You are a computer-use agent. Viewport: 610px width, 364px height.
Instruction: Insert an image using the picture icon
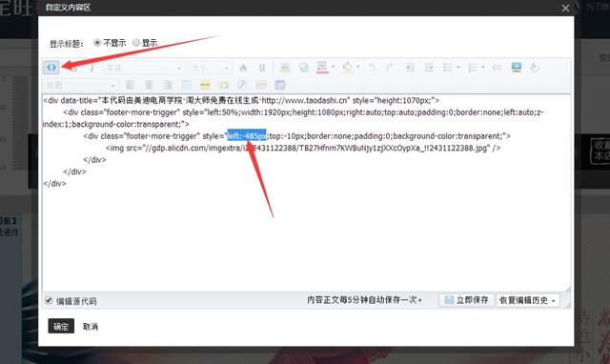coord(517,68)
